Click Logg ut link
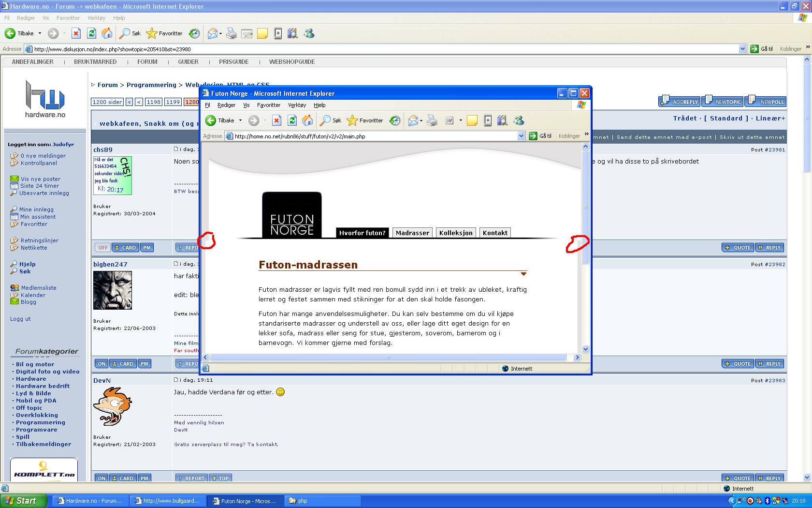 pyautogui.click(x=20, y=319)
